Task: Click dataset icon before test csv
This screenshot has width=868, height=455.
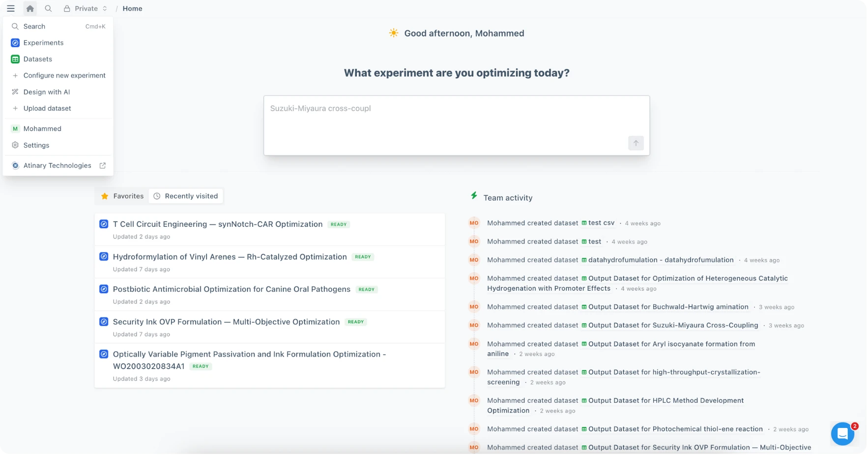Action: click(x=584, y=223)
